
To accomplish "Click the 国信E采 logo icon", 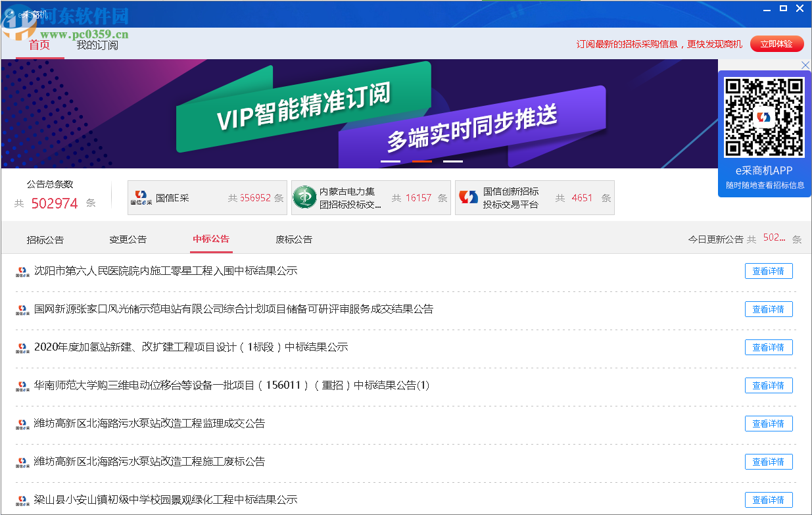I will 141,197.
